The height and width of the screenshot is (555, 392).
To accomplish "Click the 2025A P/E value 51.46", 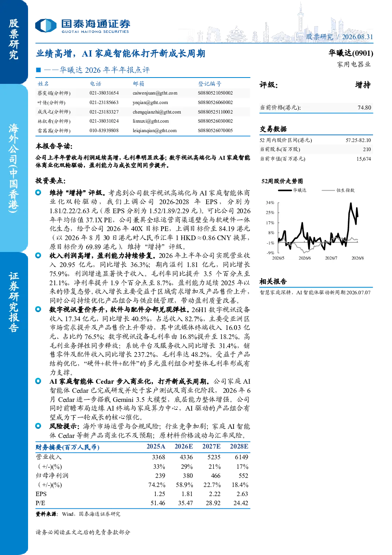I will tap(158, 503).
